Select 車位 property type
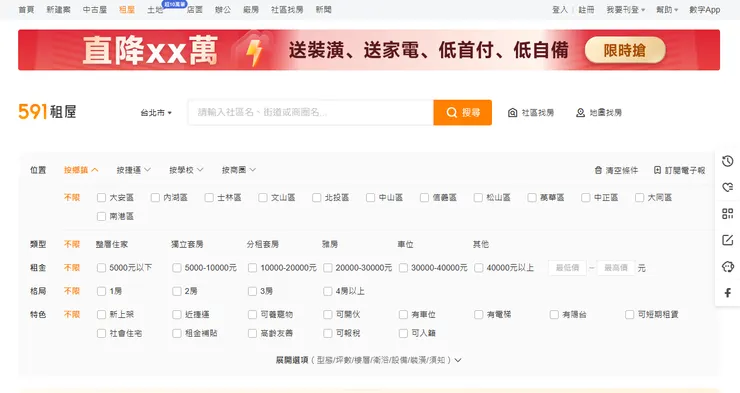Screen dimensions: 740x393 [x=405, y=244]
